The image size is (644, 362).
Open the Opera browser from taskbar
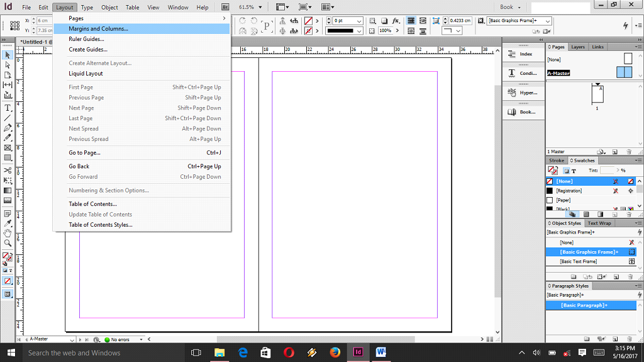pyautogui.click(x=289, y=353)
